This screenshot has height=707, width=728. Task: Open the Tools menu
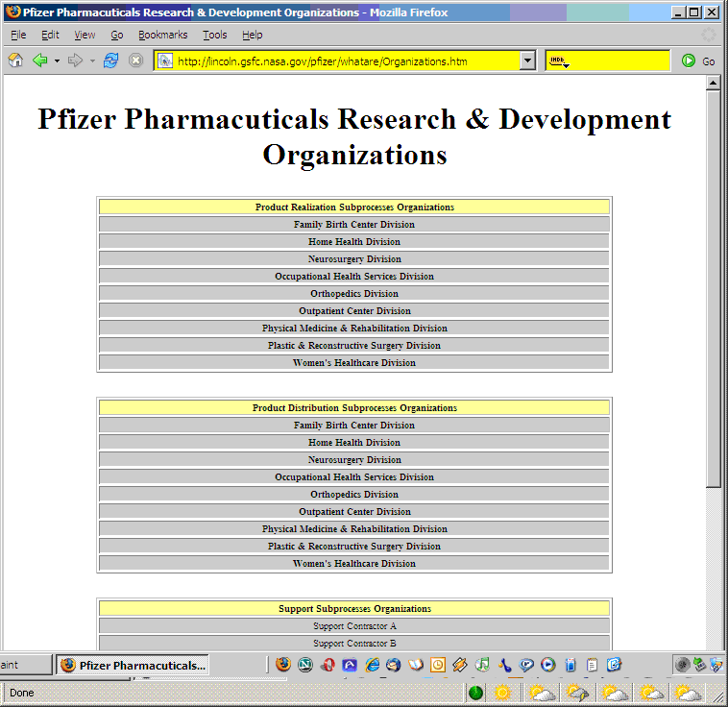click(x=215, y=35)
